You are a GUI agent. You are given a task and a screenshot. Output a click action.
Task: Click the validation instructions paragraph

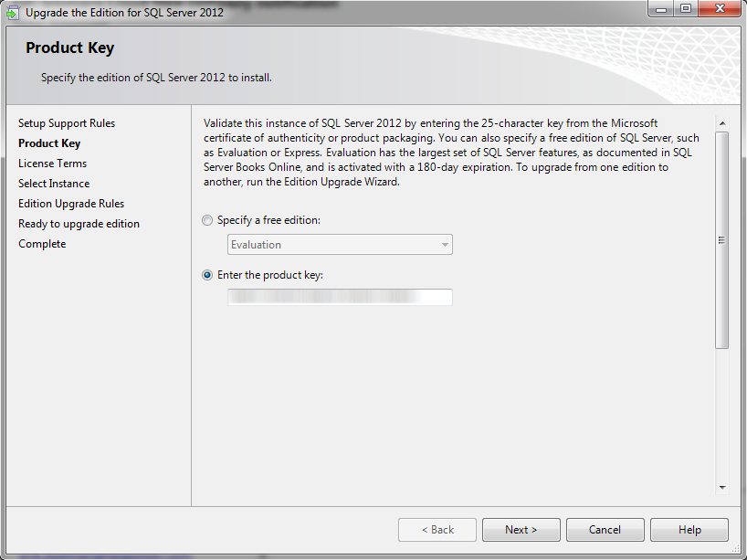pos(451,153)
